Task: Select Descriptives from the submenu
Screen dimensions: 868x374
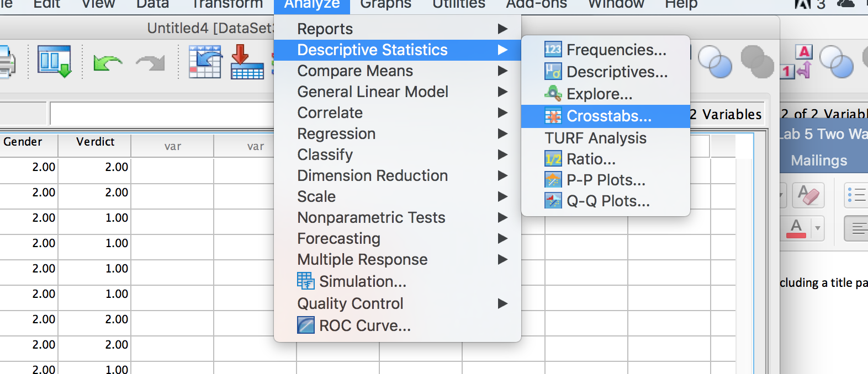Action: pyautogui.click(x=606, y=72)
